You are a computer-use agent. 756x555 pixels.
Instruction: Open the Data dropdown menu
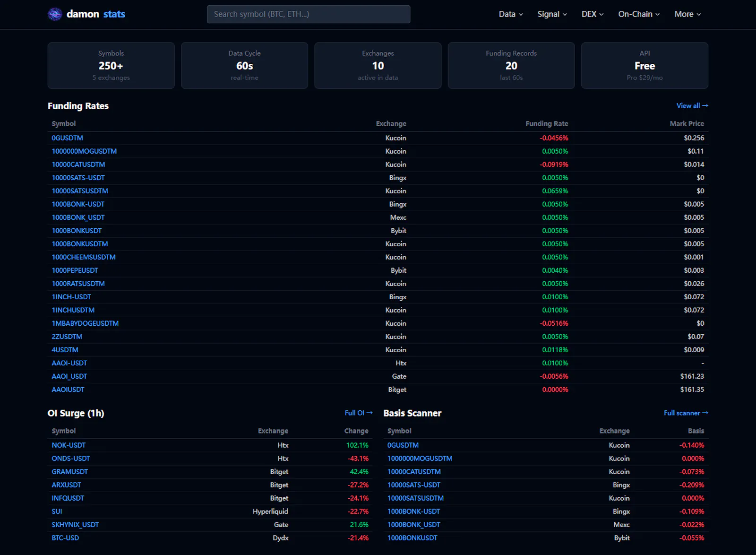(511, 14)
